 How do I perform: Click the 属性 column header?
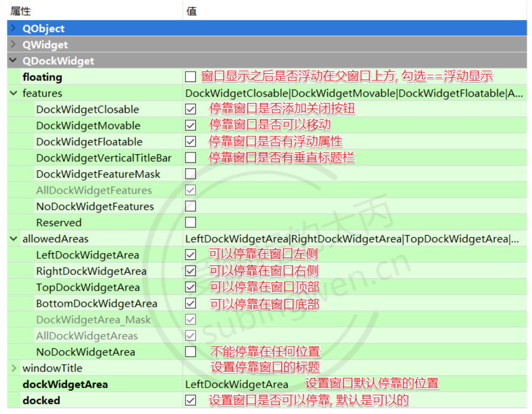point(21,11)
